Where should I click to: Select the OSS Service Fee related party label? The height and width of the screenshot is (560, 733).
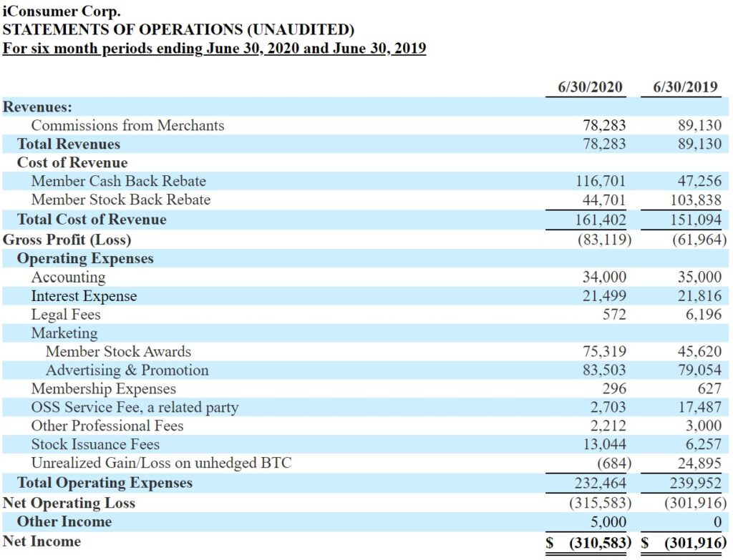click(135, 407)
